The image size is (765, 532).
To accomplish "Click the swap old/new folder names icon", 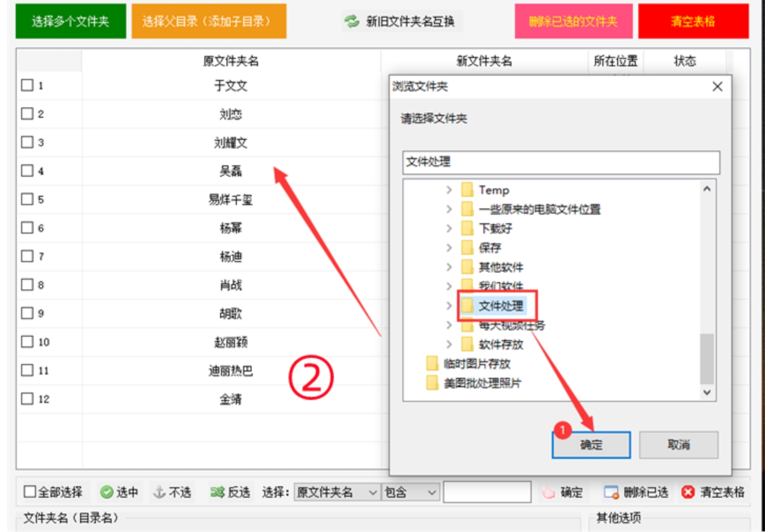I will pyautogui.click(x=351, y=22).
